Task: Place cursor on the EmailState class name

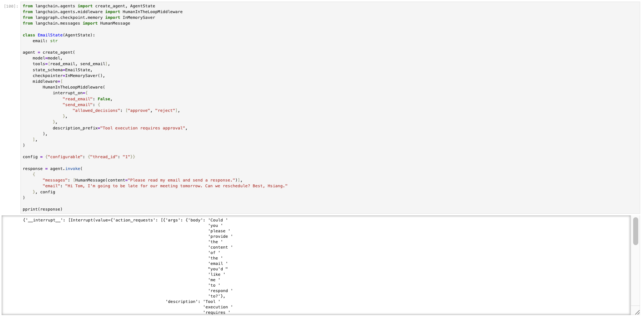Action: coord(50,35)
